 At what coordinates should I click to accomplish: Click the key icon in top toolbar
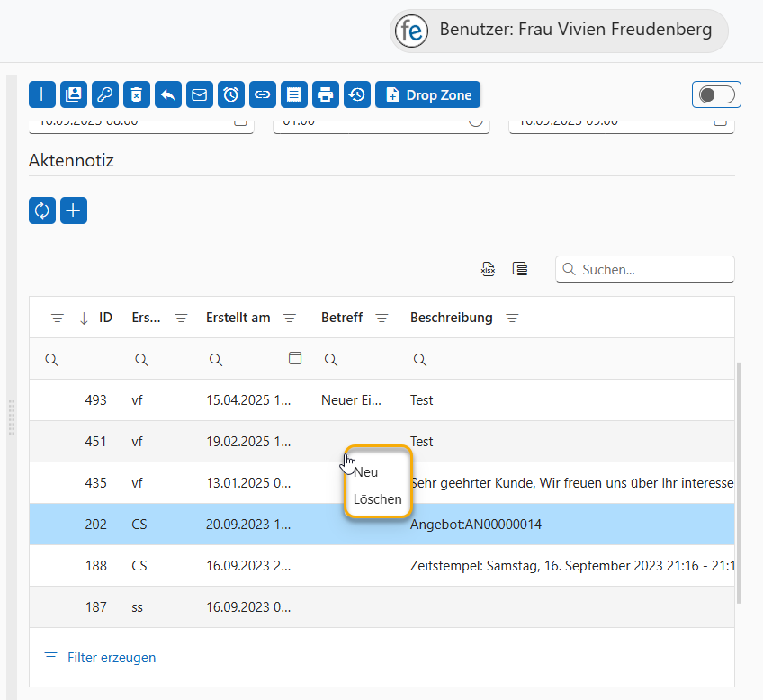(x=105, y=94)
